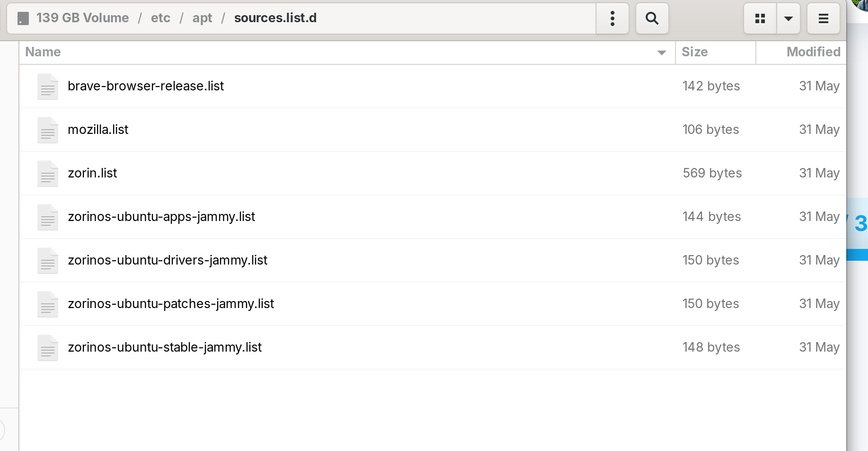This screenshot has width=868, height=451.
Task: Switch to grid view icon
Action: pos(760,18)
